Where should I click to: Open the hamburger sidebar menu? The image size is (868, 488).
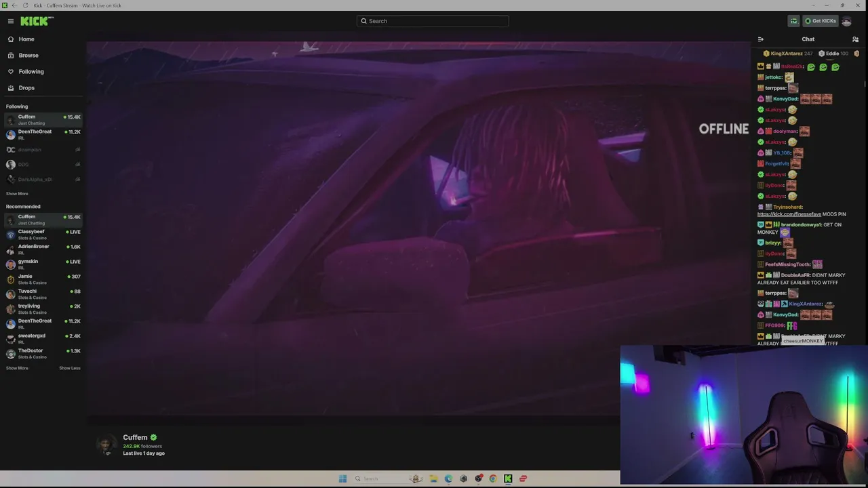coord(11,21)
